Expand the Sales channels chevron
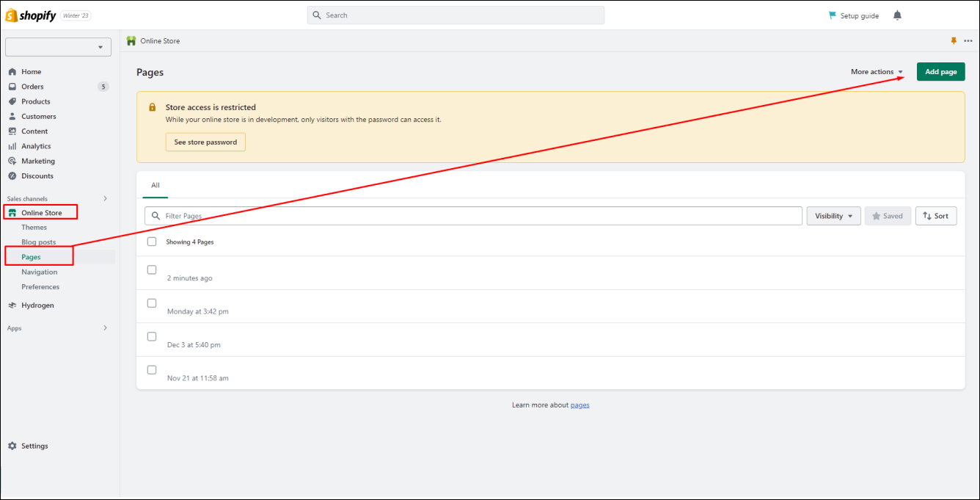Screen dimensions: 980x500 (105, 198)
